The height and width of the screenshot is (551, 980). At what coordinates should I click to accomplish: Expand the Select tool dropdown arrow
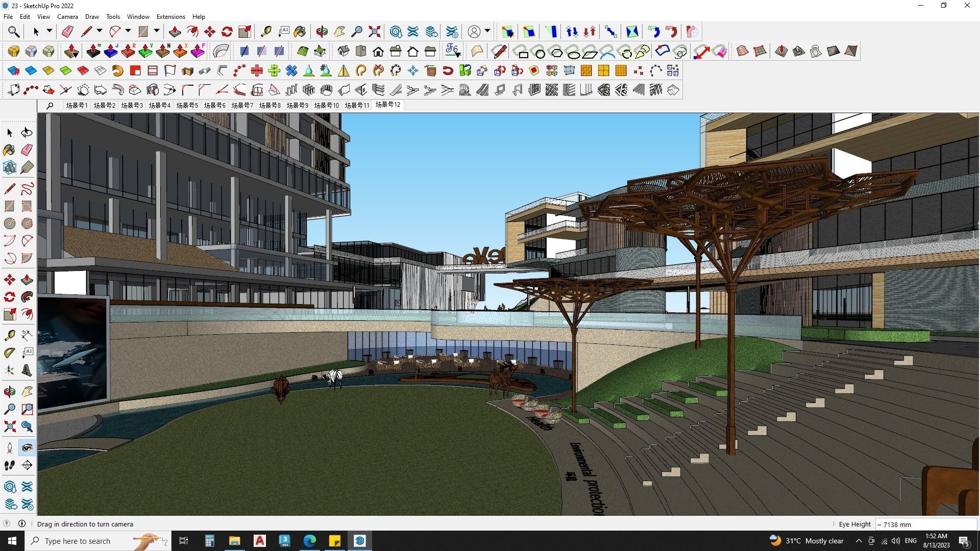(x=50, y=31)
